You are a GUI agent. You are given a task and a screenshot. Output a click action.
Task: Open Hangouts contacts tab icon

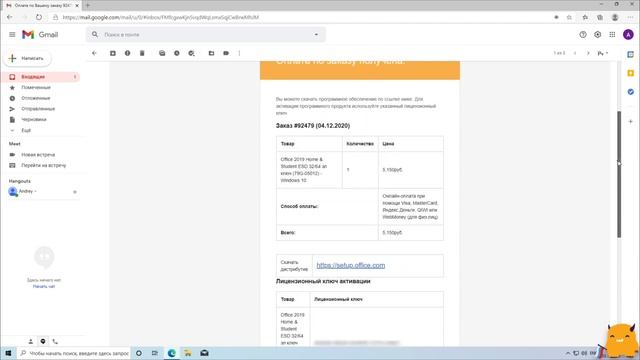[31, 341]
